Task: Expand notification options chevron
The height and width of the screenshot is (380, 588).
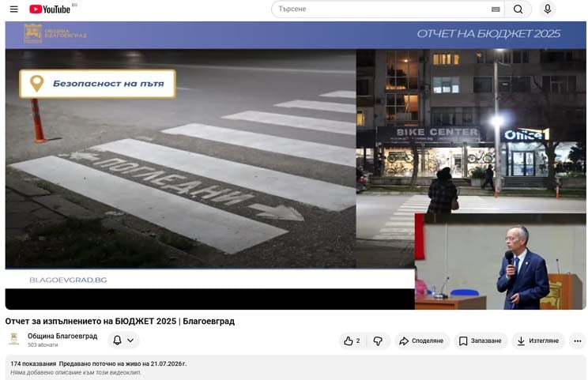Action: click(x=130, y=340)
